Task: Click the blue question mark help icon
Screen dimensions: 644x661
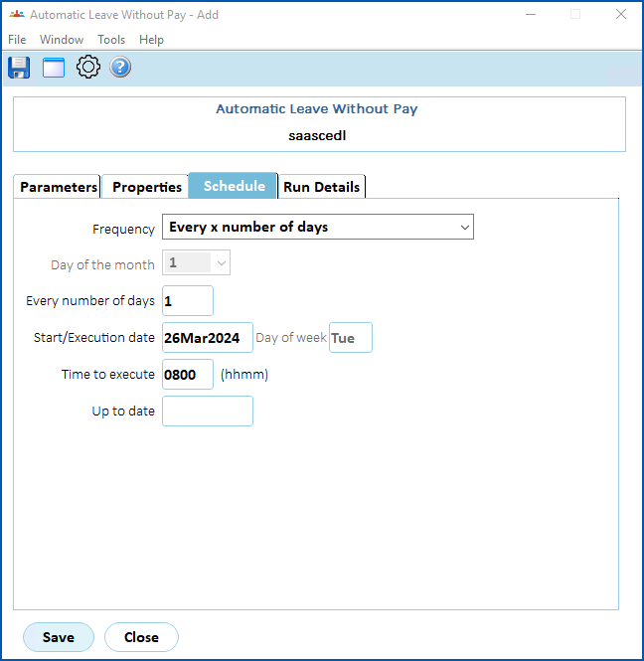Action: click(x=120, y=67)
